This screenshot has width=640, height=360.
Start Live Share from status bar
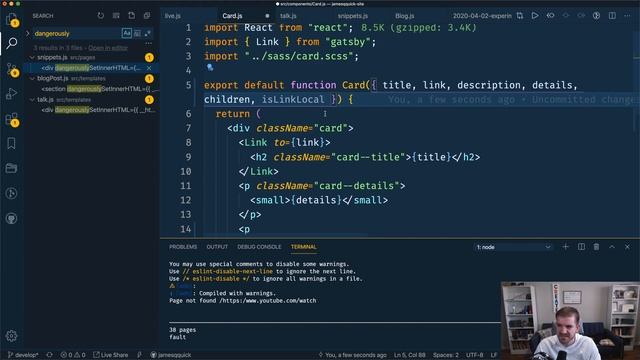coord(111,355)
